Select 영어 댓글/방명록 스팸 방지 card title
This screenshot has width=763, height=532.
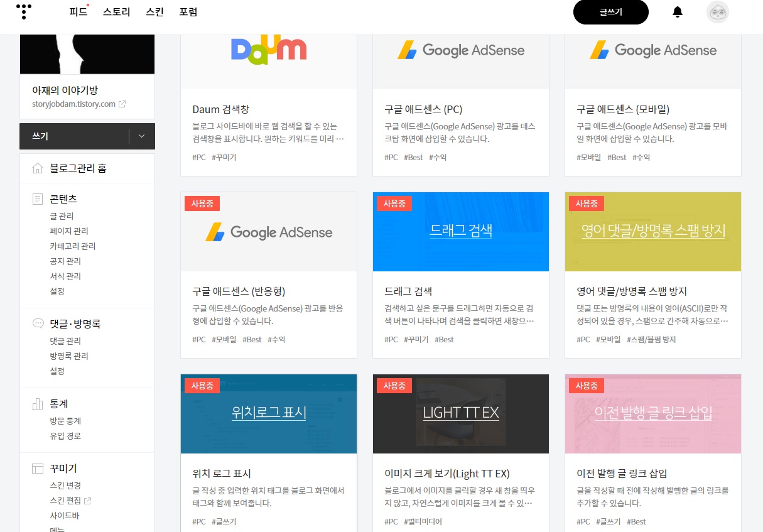(632, 291)
